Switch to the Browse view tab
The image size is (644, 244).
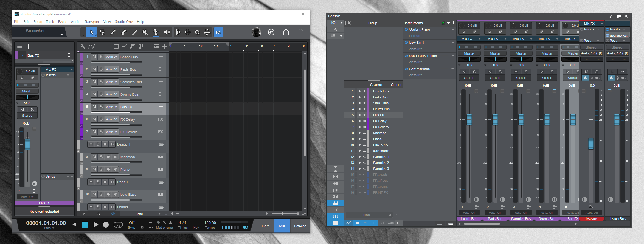pos(300,226)
